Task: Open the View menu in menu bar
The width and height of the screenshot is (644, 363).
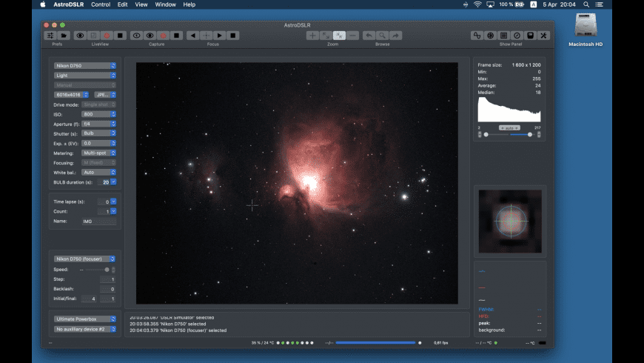Action: pyautogui.click(x=141, y=4)
